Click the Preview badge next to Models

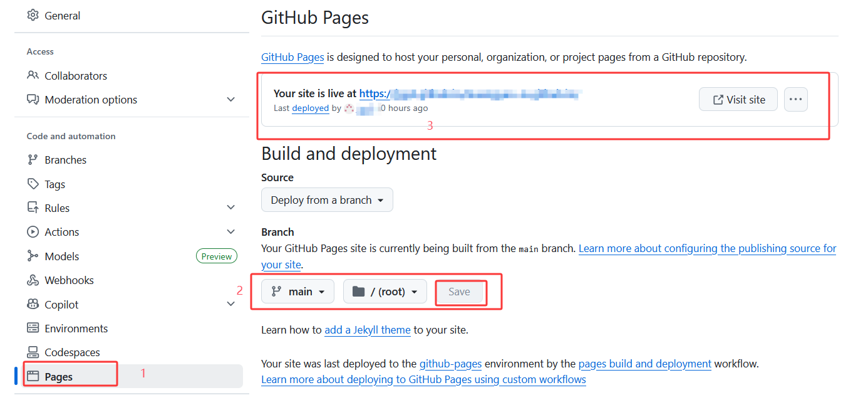tap(217, 256)
